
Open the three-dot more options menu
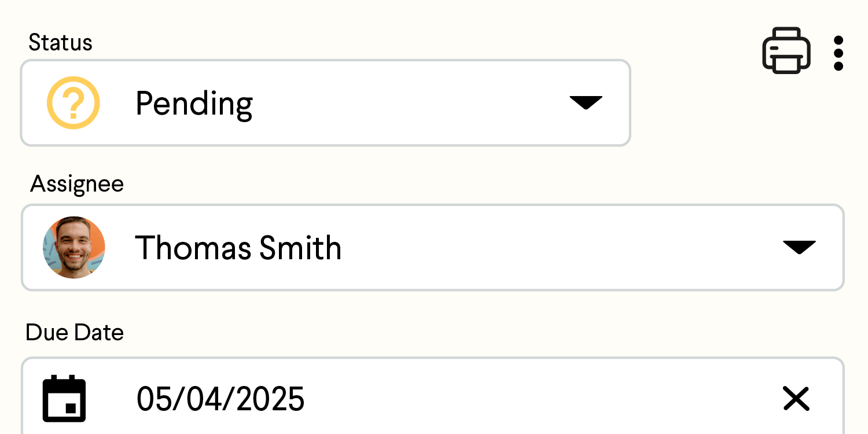(838, 53)
